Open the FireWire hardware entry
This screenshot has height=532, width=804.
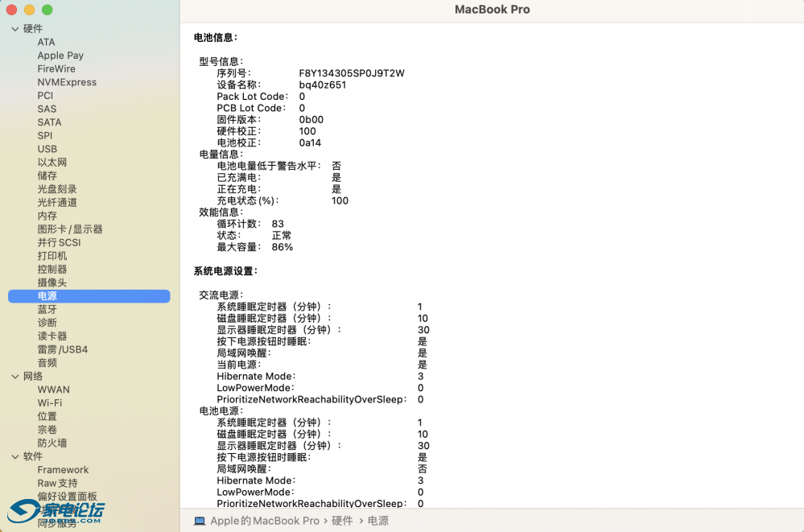tap(56, 68)
